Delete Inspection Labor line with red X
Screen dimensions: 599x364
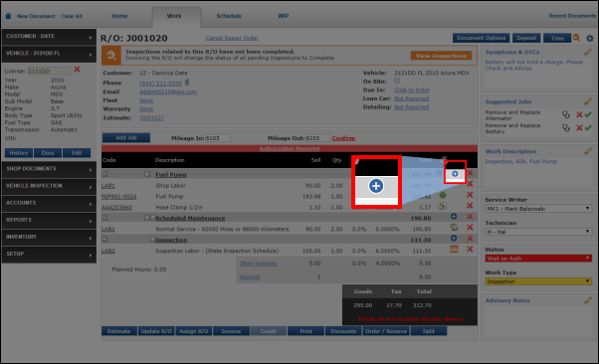tap(470, 249)
